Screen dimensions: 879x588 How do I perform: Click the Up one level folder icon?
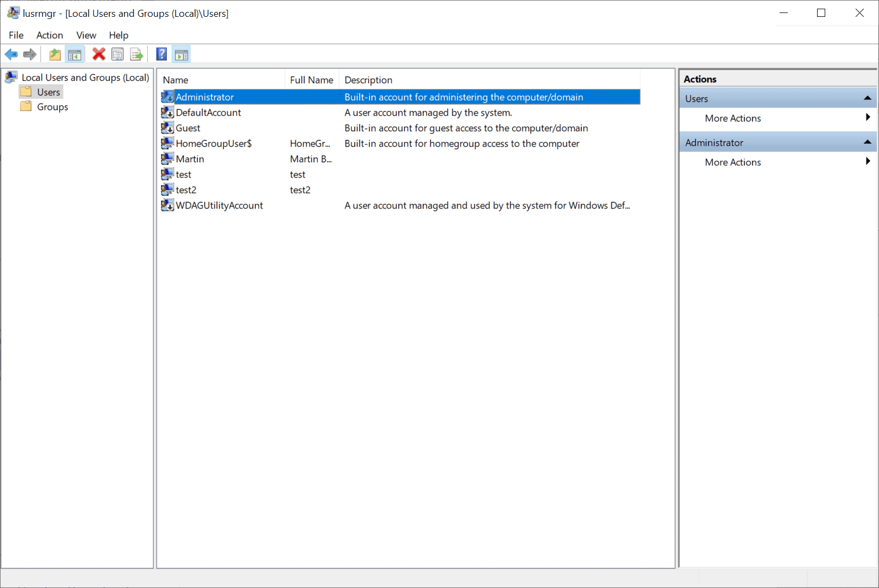(54, 54)
